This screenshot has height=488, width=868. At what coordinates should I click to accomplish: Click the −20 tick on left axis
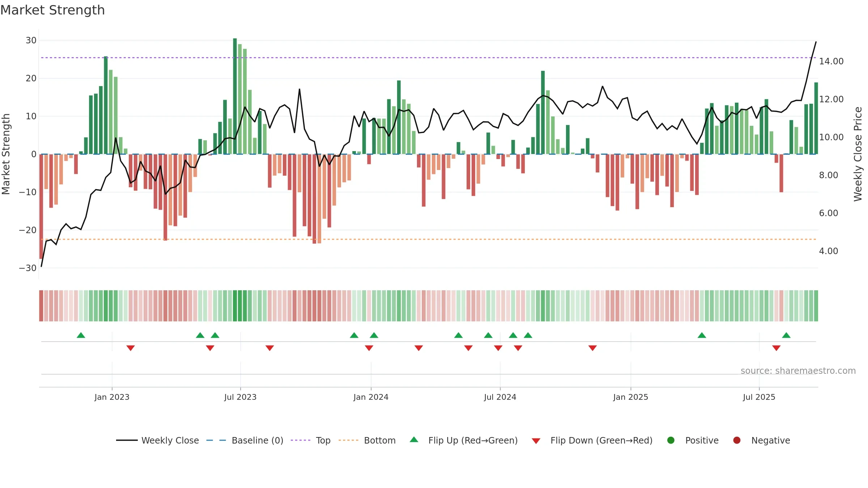click(28, 230)
